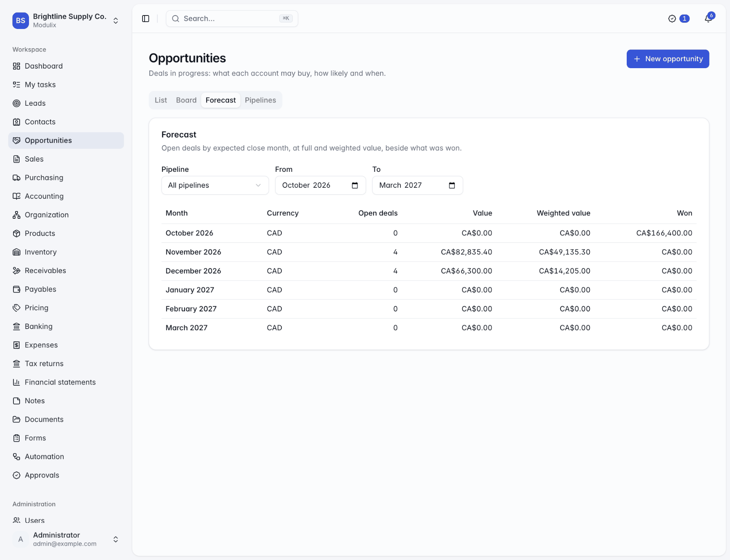
Task: Open pending approvals badge in header
Action: coord(679,18)
